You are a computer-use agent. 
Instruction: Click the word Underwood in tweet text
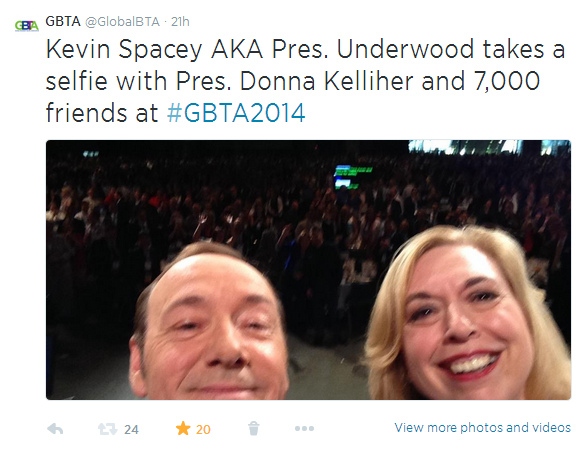[x=405, y=49]
